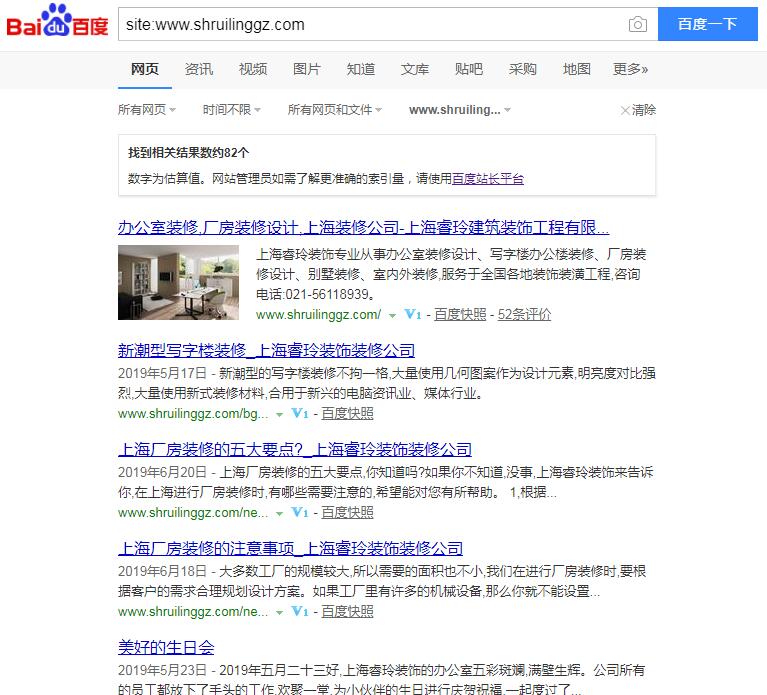The width and height of the screenshot is (767, 695).
Task: Open the www.shruilinggz.com/ green URL
Action: click(318, 314)
